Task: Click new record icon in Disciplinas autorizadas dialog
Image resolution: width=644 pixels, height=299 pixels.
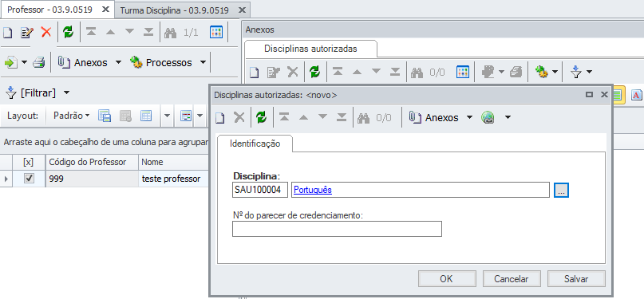Action: point(220,118)
